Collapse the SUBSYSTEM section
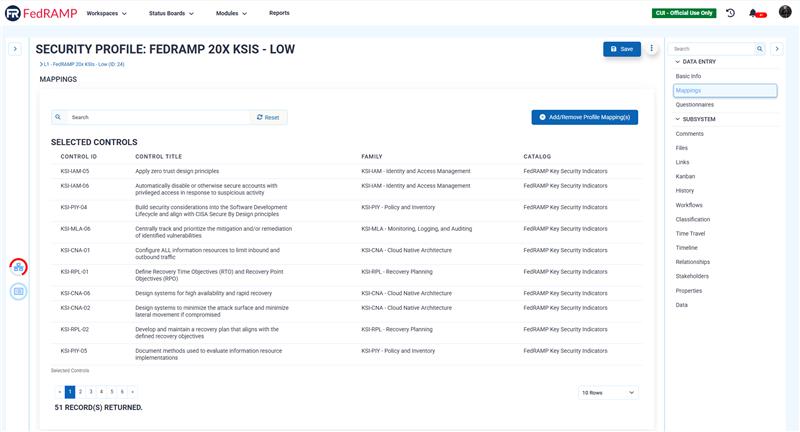 click(696, 119)
